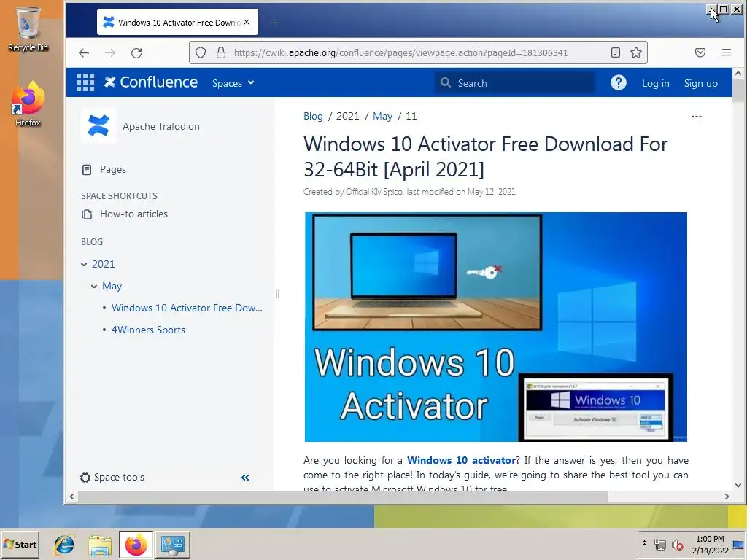The width and height of the screenshot is (747, 560).
Task: Open the tracking protection shield icon
Action: pyautogui.click(x=201, y=52)
